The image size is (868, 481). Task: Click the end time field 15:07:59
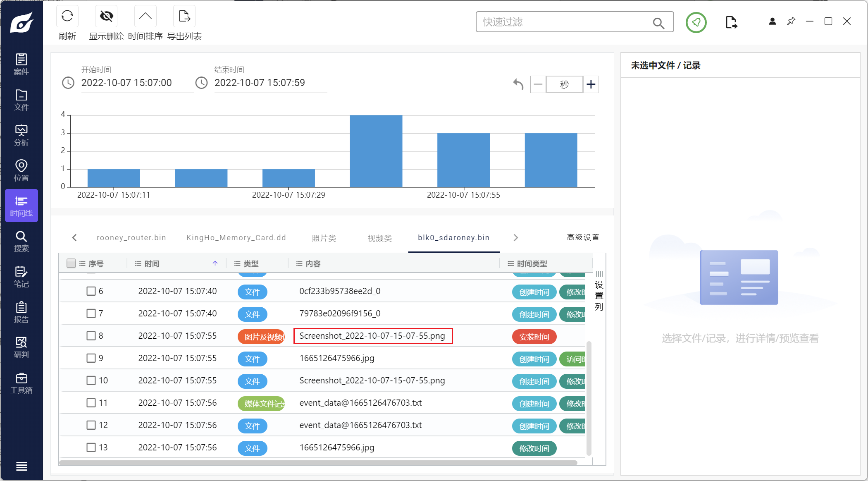coord(271,83)
